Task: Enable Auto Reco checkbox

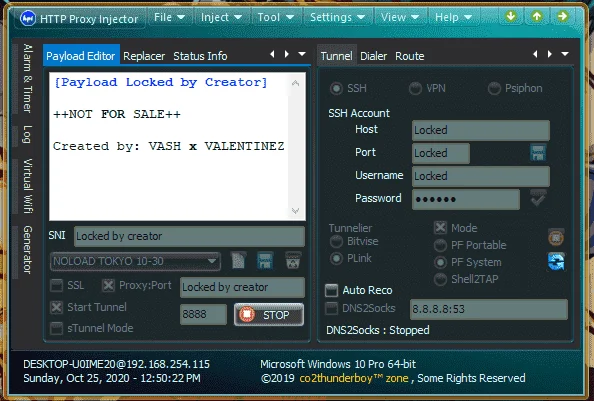Action: [331, 290]
